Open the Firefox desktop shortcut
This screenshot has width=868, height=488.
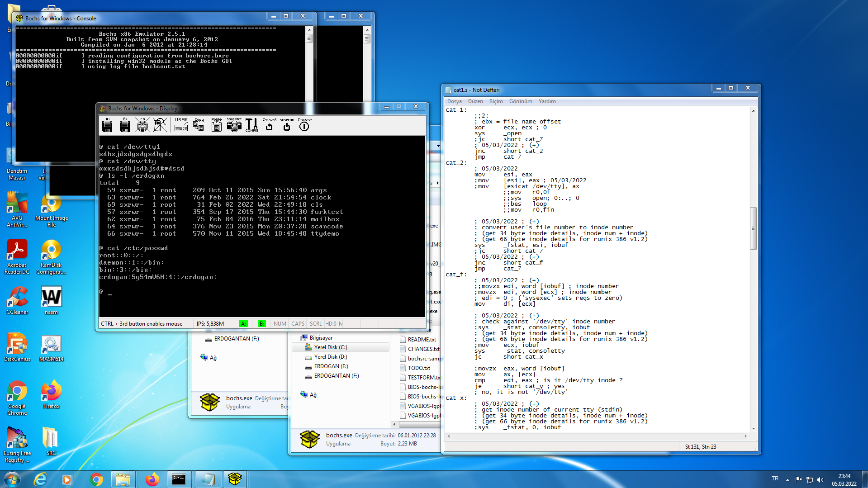point(51,395)
